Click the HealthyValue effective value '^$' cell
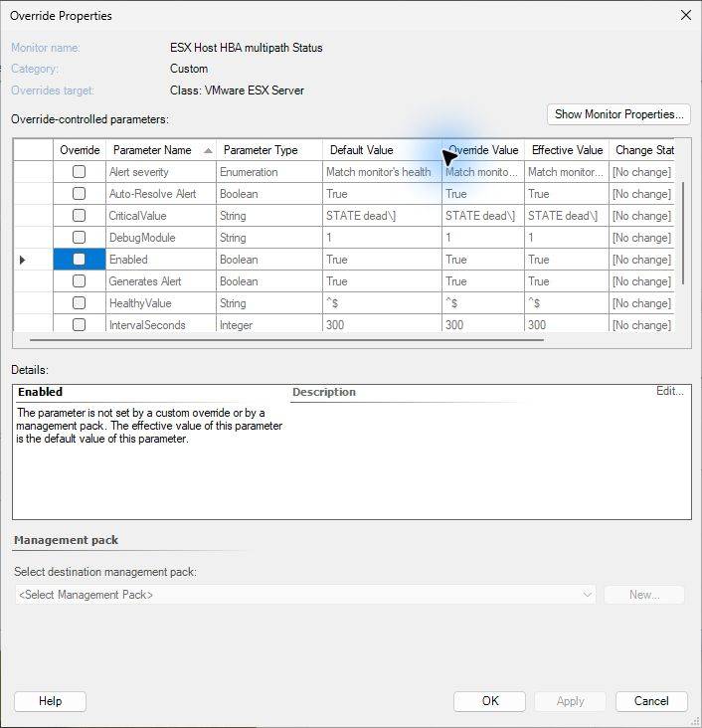This screenshot has width=702, height=728. [567, 302]
